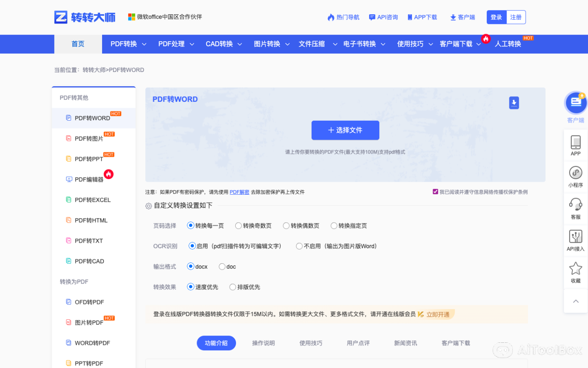Viewport: 588px width, 368px height.
Task: Click the 选择文件 upload button
Action: point(345,130)
